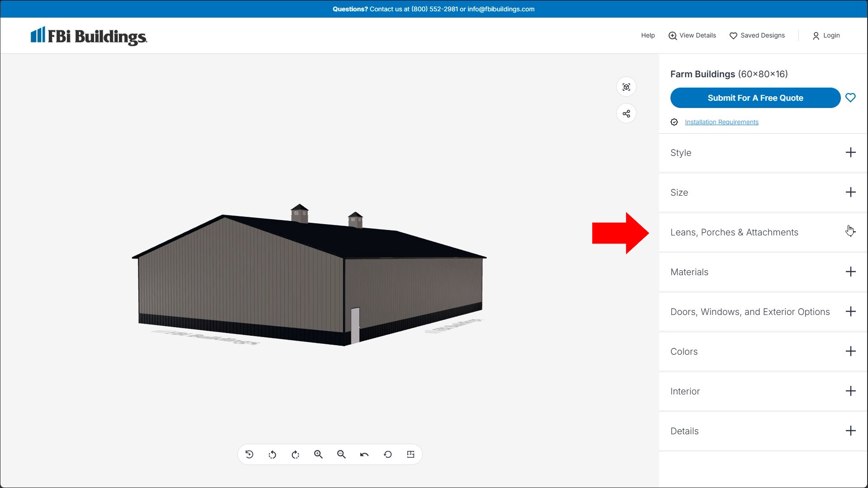Click the FBi Buildings logo
This screenshot has width=868, height=488.
89,36
